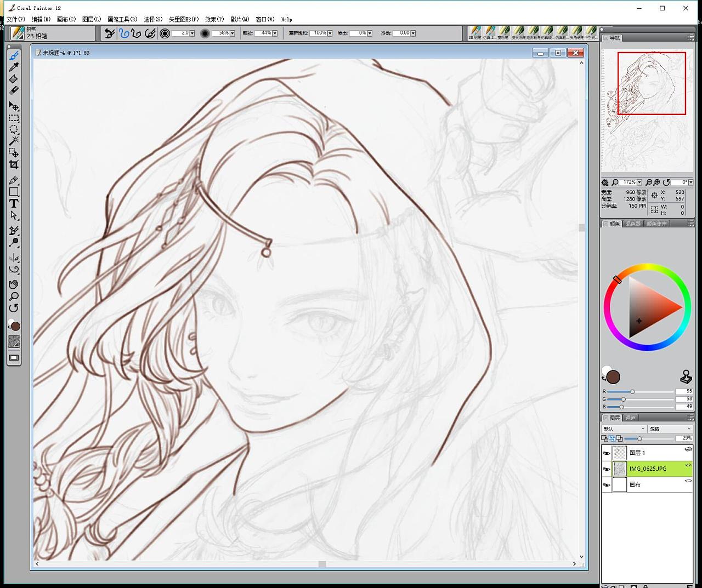Choose the Crop tool
The image size is (702, 588).
tap(14, 164)
